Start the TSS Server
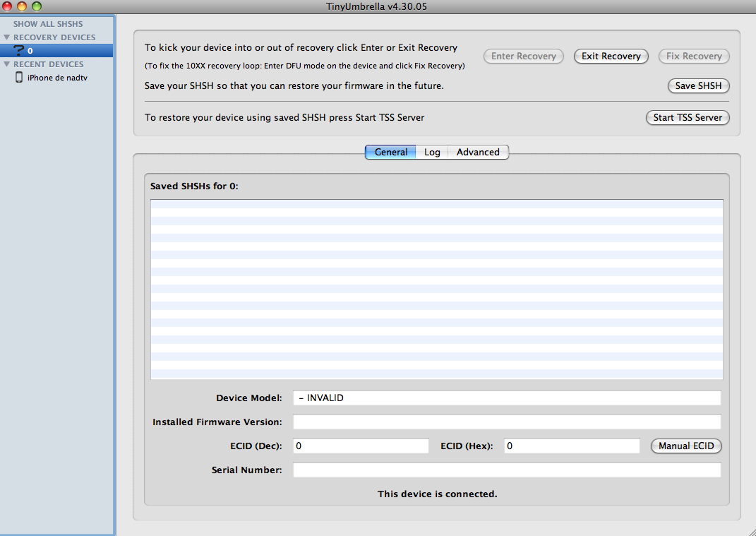 [x=688, y=118]
